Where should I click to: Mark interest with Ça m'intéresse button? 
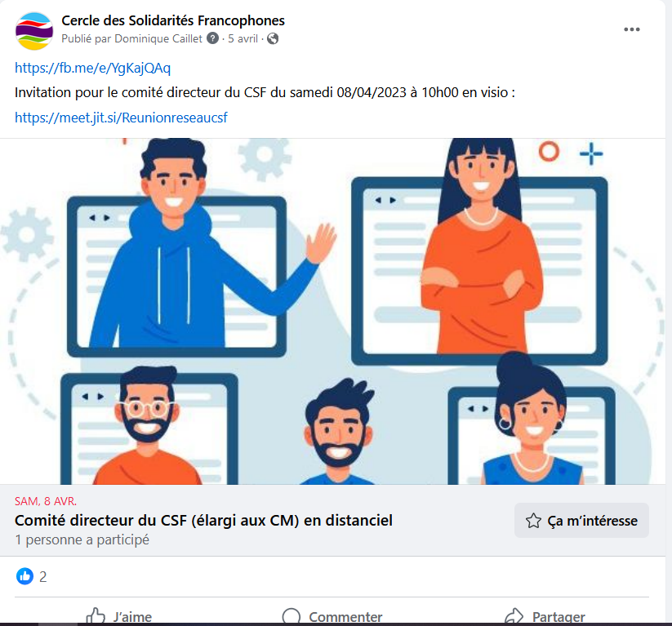[581, 520]
